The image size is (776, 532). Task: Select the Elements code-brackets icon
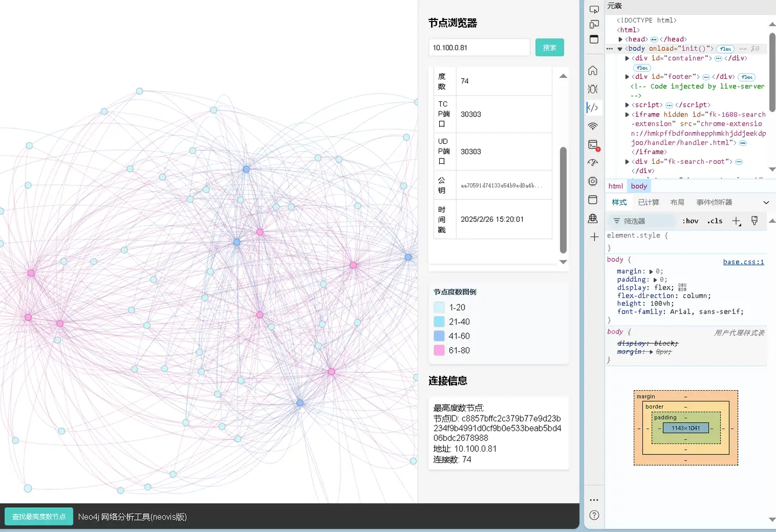[593, 107]
